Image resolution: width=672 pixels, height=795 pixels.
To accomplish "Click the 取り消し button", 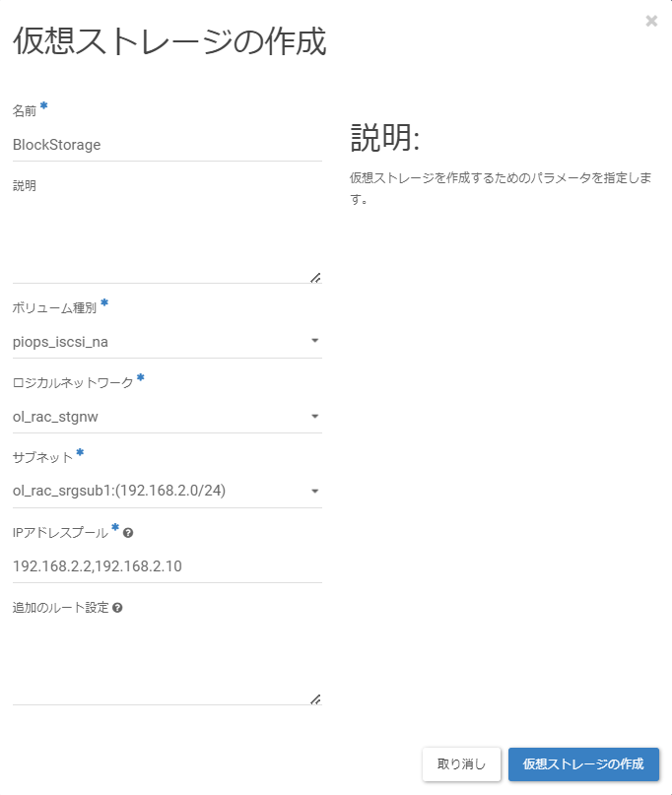I will click(x=461, y=764).
